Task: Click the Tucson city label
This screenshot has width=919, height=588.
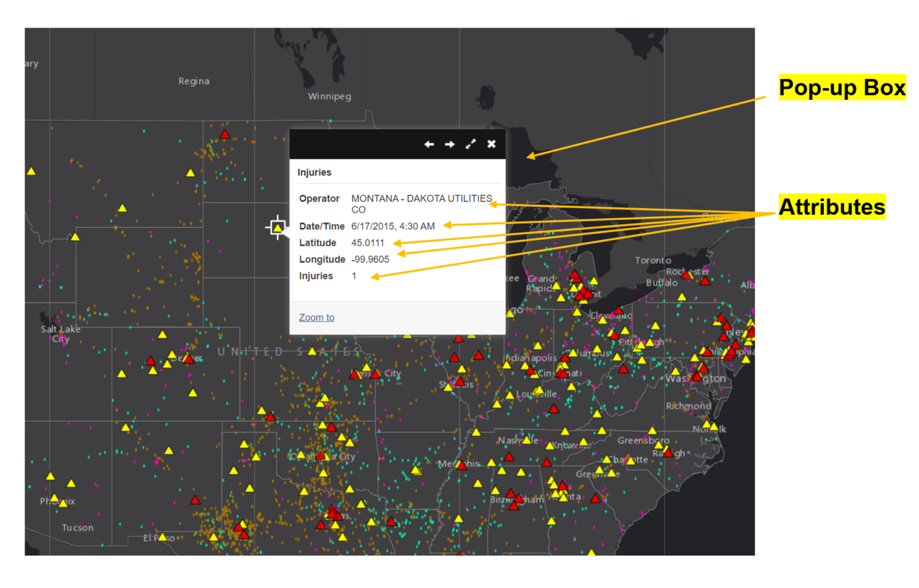Action: [x=77, y=527]
